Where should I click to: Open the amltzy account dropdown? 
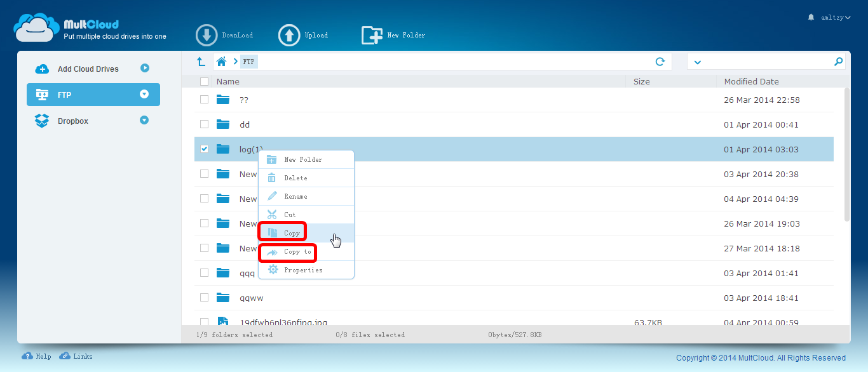tap(834, 17)
